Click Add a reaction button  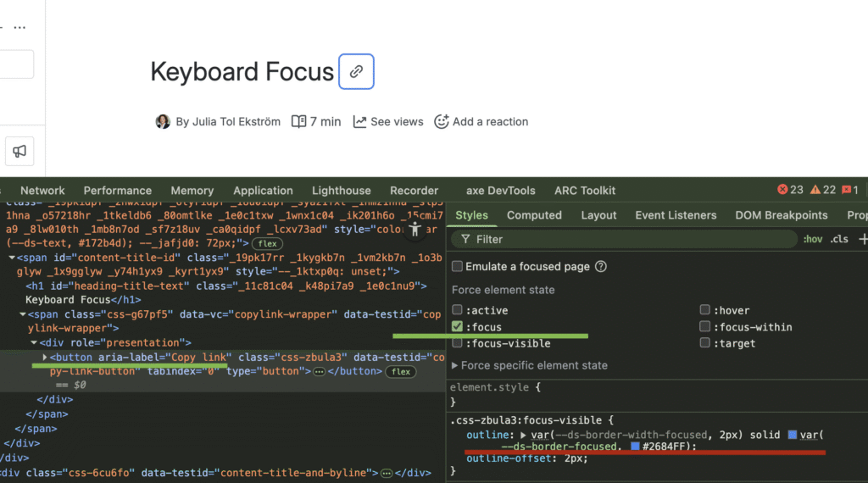481,122
